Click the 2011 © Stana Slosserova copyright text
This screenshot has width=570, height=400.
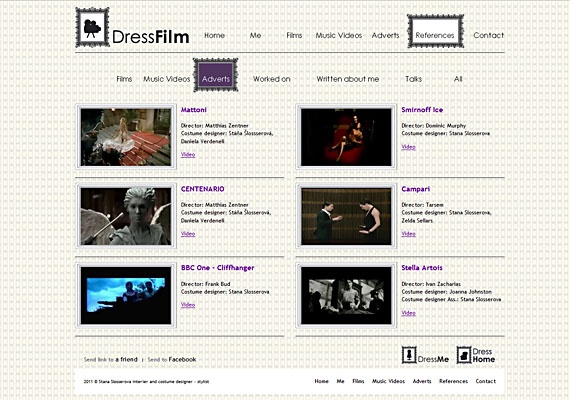pyautogui.click(x=146, y=381)
